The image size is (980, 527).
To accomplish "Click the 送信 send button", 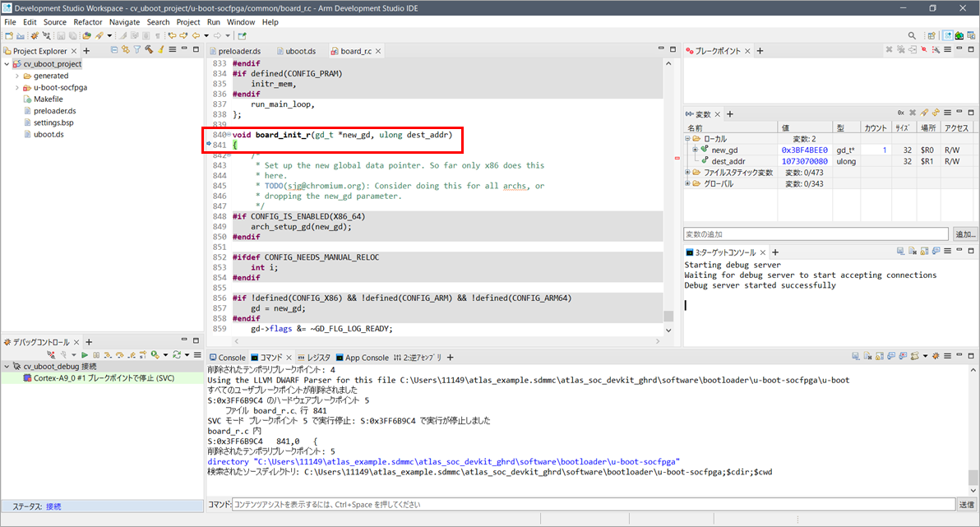I will tap(966, 505).
